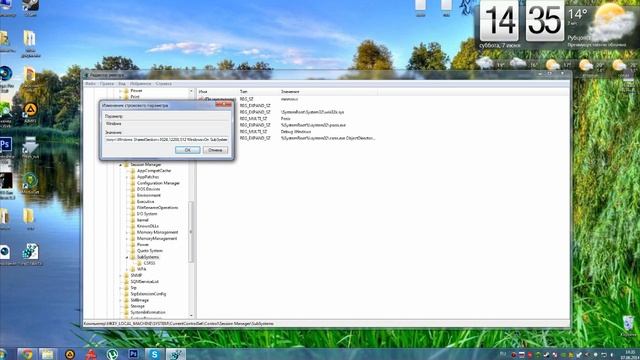Click the tree scrollbar up arrow
The width and height of the screenshot is (640, 360).
[191, 91]
